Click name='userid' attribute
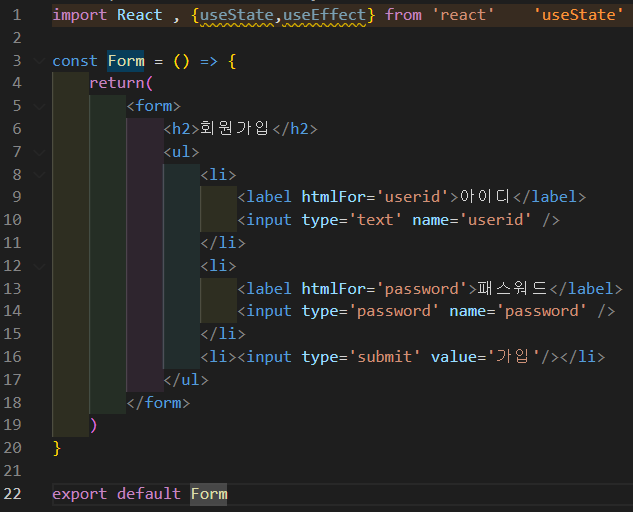The image size is (633, 512). (472, 220)
